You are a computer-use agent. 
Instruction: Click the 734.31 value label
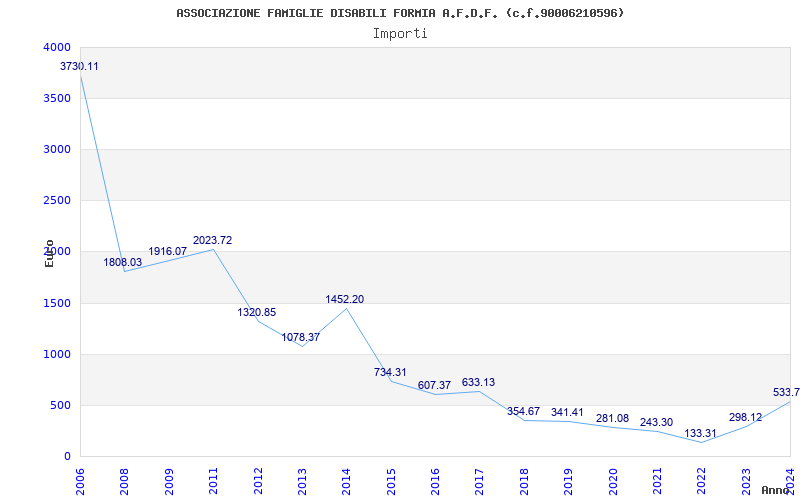coord(390,372)
